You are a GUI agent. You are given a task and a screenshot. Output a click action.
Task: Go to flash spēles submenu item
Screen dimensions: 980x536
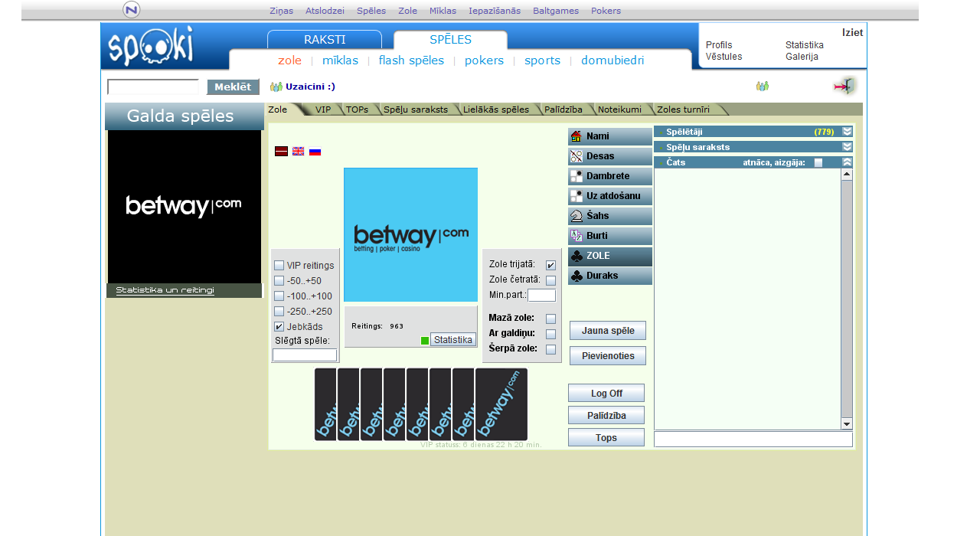pyautogui.click(x=411, y=60)
